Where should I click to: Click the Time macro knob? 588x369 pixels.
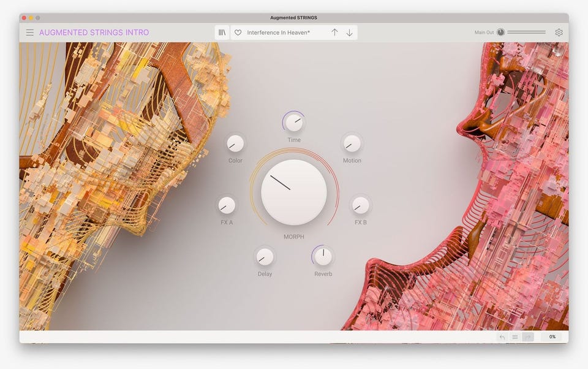294,123
